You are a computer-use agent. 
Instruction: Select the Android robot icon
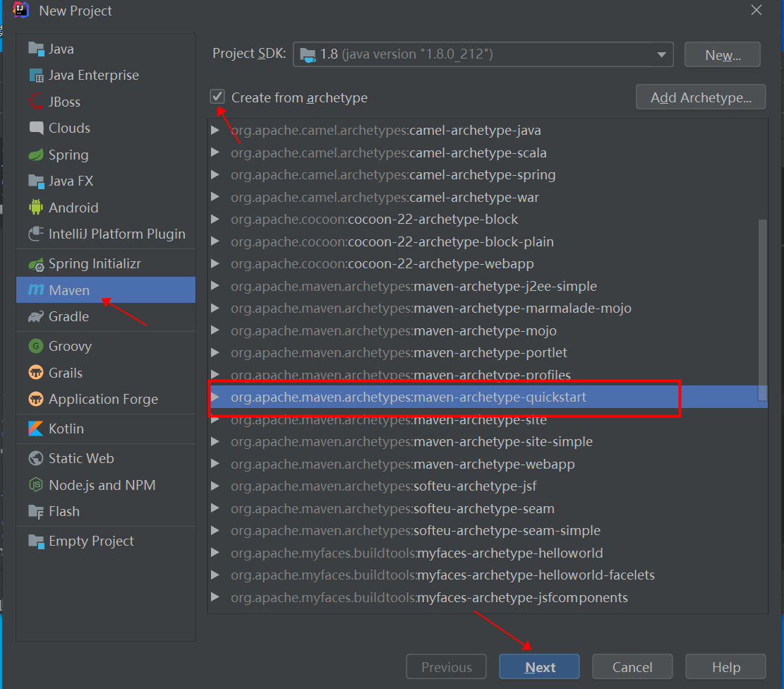(x=36, y=207)
